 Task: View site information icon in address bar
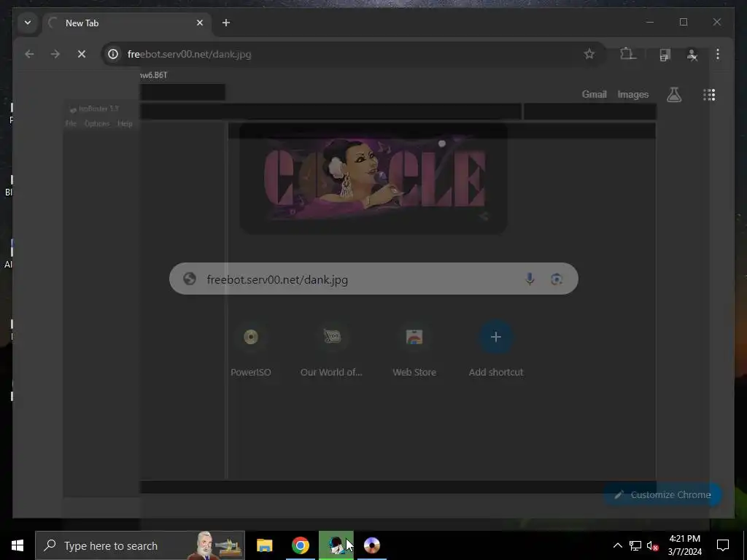(x=113, y=54)
